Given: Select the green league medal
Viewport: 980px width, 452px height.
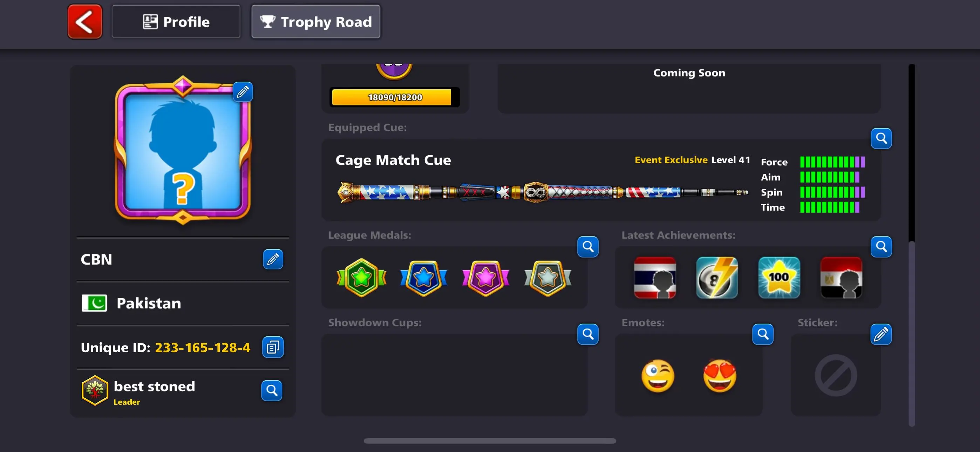Looking at the screenshot, I should [x=361, y=278].
